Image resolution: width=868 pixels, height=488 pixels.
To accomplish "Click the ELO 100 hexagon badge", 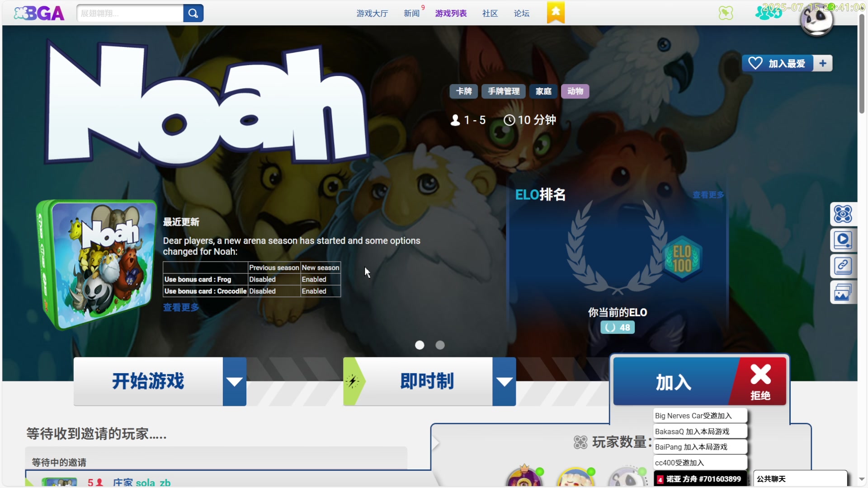I will coord(682,259).
